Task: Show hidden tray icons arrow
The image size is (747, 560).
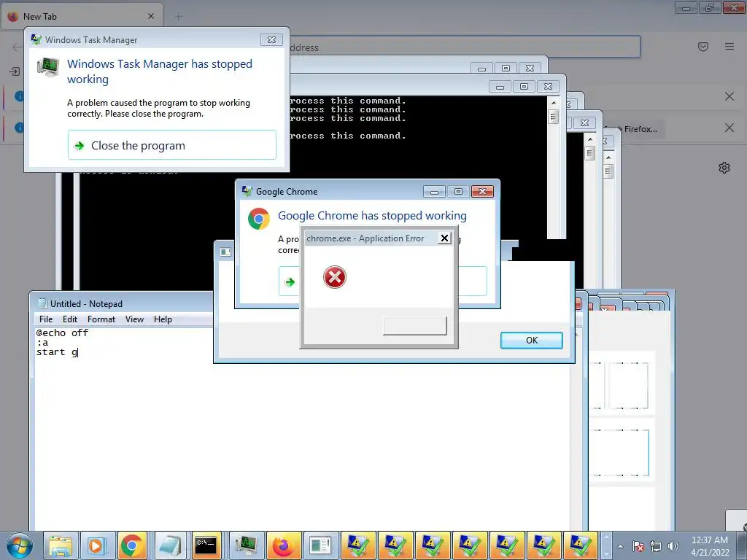Action: [620, 547]
